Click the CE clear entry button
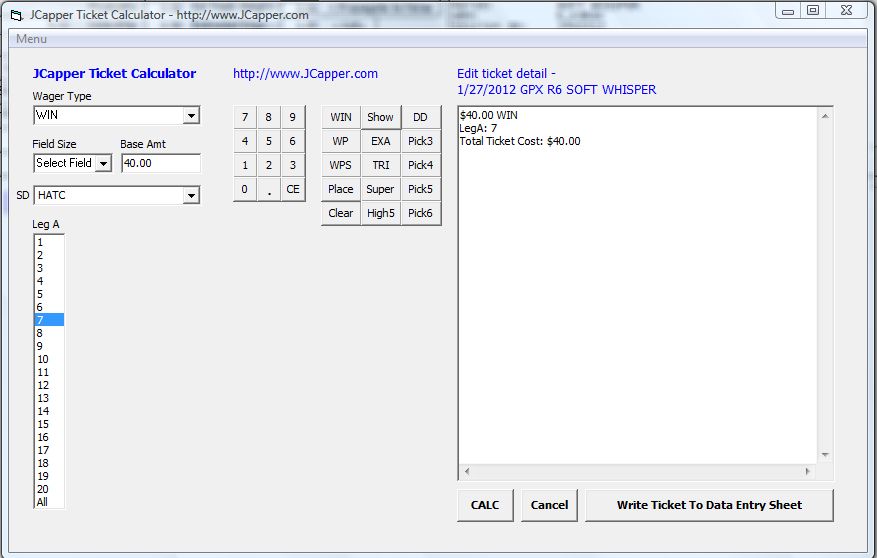The width and height of the screenshot is (877, 558). pyautogui.click(x=293, y=190)
